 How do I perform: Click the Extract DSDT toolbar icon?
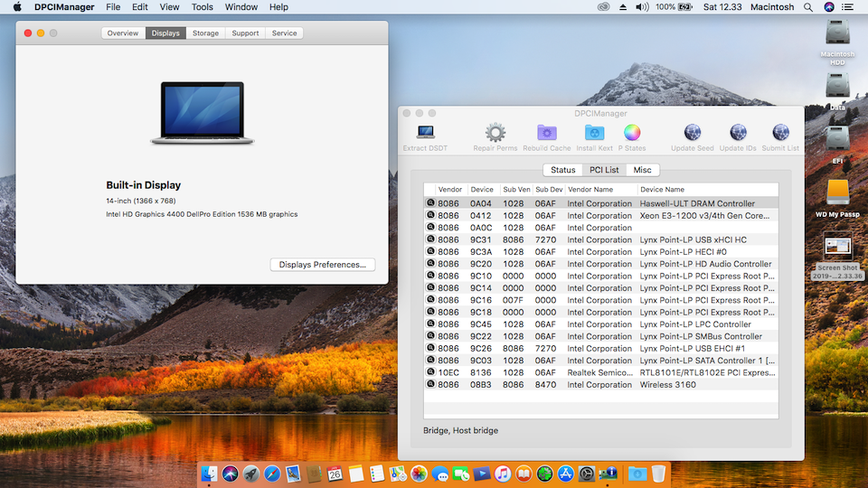(x=425, y=134)
